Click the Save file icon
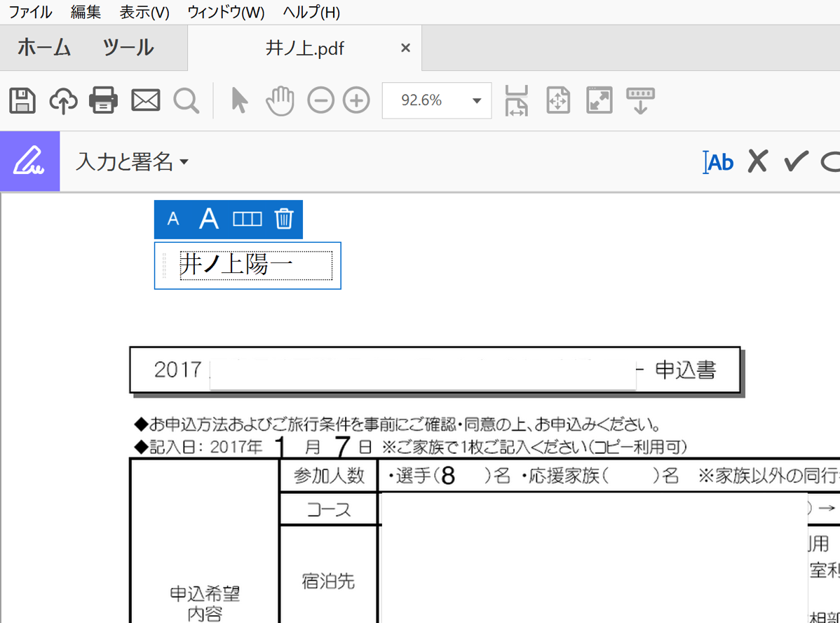This screenshot has height=623, width=840. (22, 100)
